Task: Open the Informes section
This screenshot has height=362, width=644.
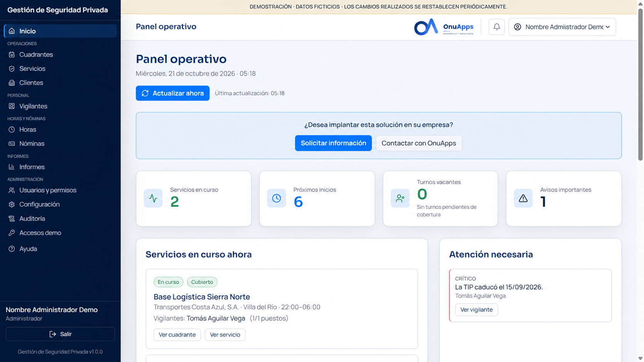Action: [x=60, y=167]
